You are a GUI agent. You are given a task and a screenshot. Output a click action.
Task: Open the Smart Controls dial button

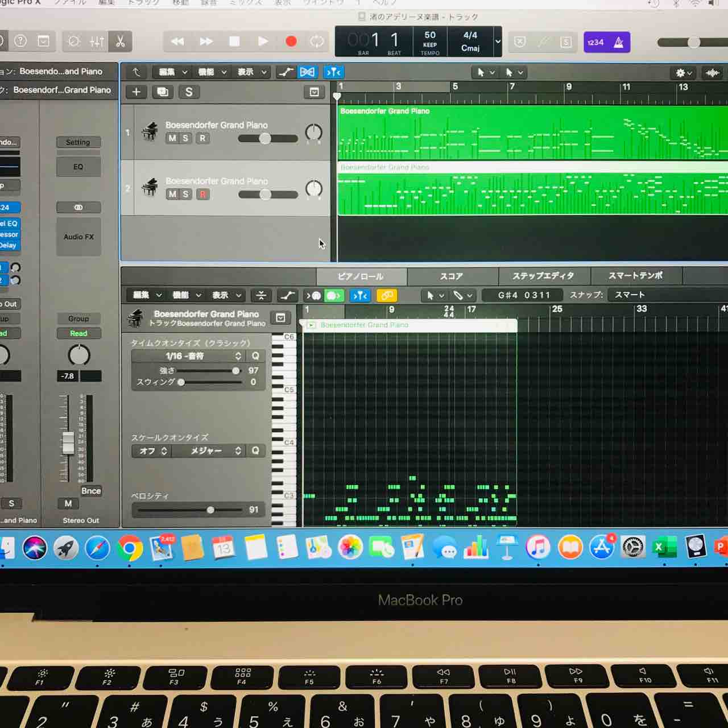[x=73, y=42]
